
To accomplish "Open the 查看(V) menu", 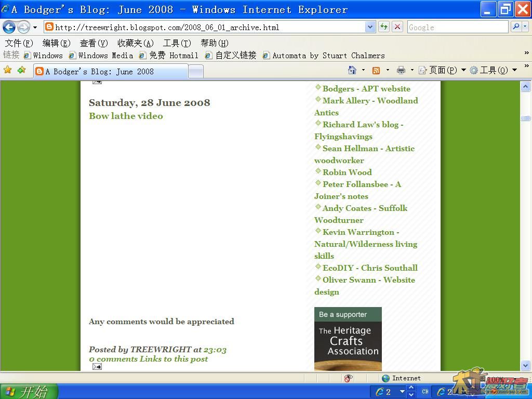I will (94, 43).
